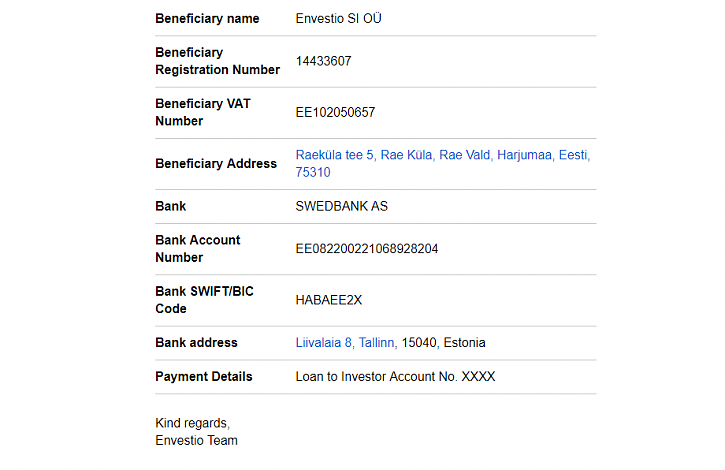Click the SWIFT code HABAEE2X

tap(328, 300)
